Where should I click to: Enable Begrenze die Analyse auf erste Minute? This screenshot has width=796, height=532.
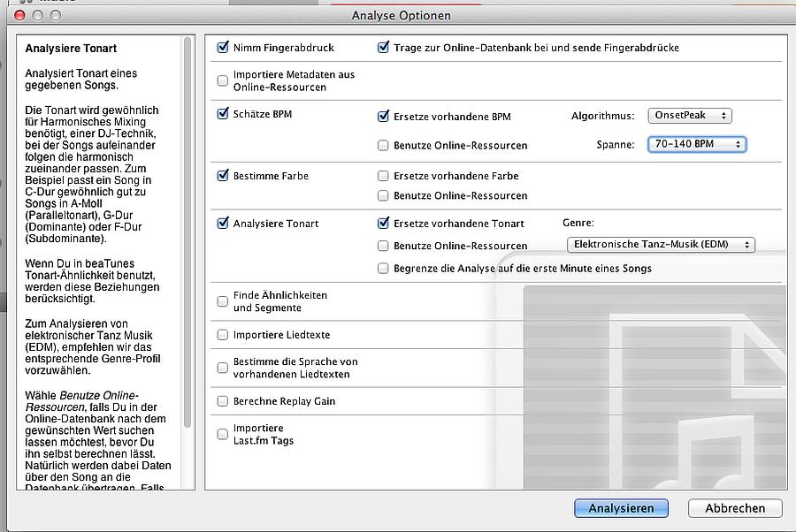click(x=383, y=268)
